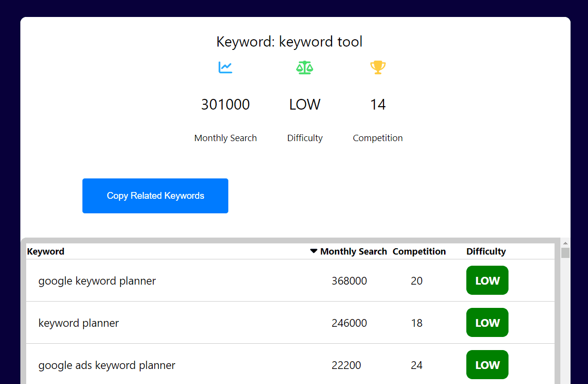Image resolution: width=588 pixels, height=384 pixels.
Task: Select the google ads keyword planner text
Action: [x=107, y=365]
